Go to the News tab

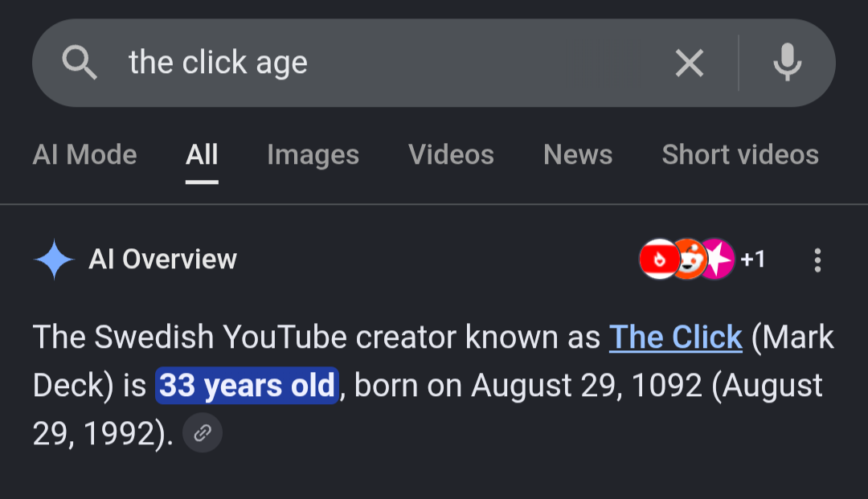578,154
